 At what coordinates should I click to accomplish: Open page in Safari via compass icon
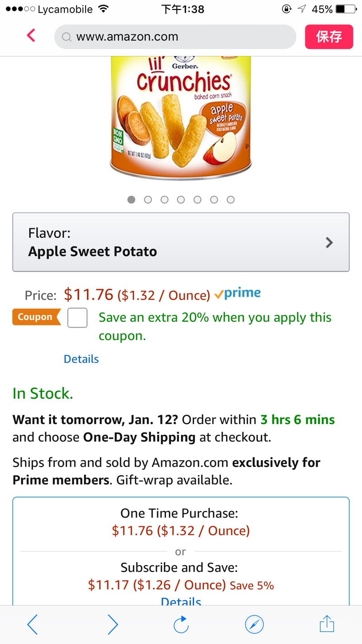[x=254, y=625]
